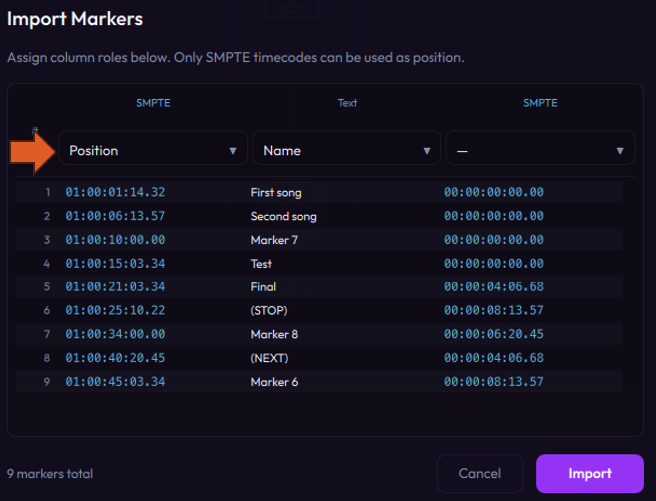The height and width of the screenshot is (501, 656).
Task: Click the 'Marker 6' name cell
Action: click(x=274, y=382)
